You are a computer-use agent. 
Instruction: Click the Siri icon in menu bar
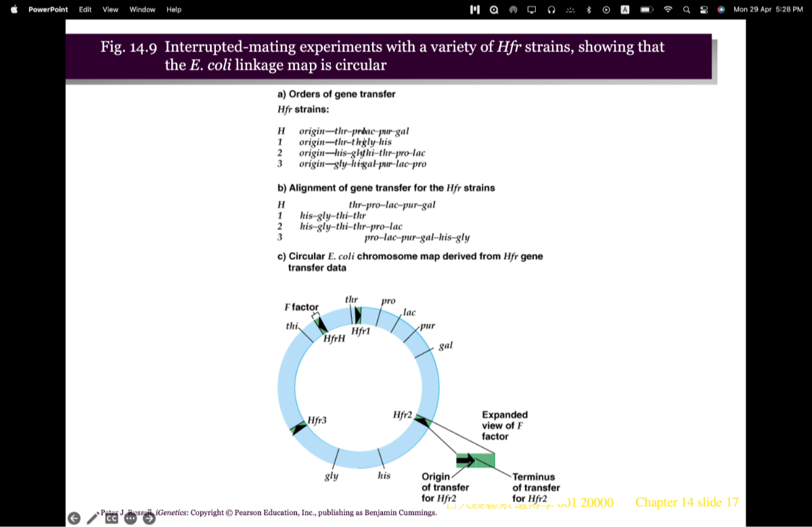[x=721, y=9]
